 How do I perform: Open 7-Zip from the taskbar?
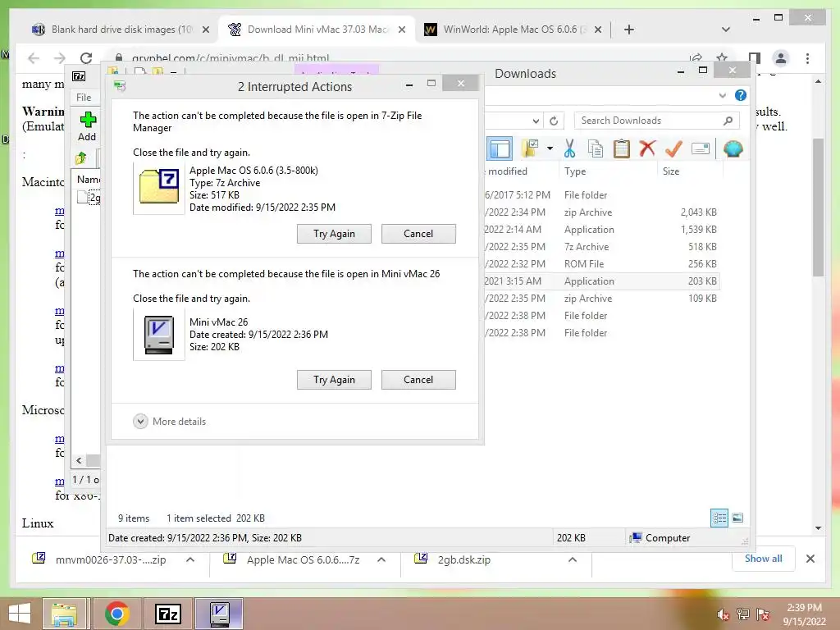pos(167,614)
